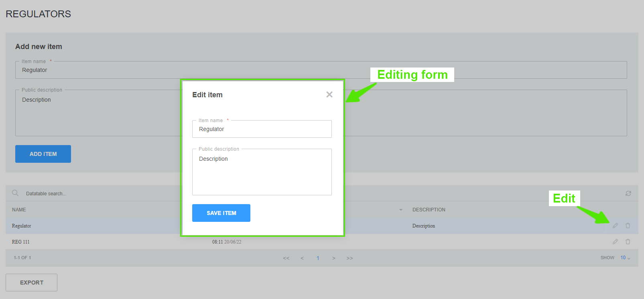This screenshot has width=644, height=299.
Task: Refresh the datatable with the reload icon
Action: [x=628, y=193]
